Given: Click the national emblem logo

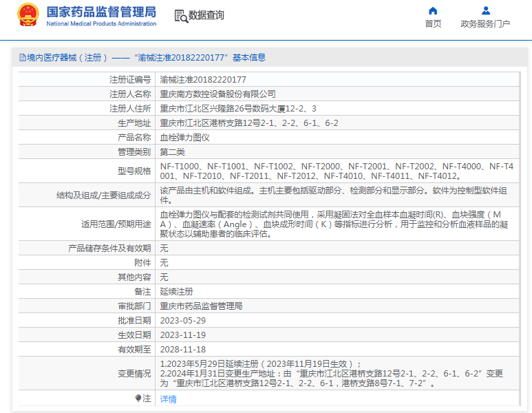Looking at the screenshot, I should 28,15.
